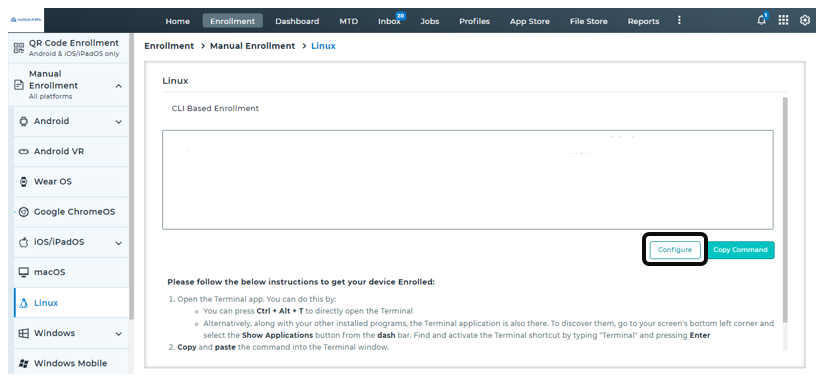
Task: Click the macOS monitor icon
Action: pos(23,272)
